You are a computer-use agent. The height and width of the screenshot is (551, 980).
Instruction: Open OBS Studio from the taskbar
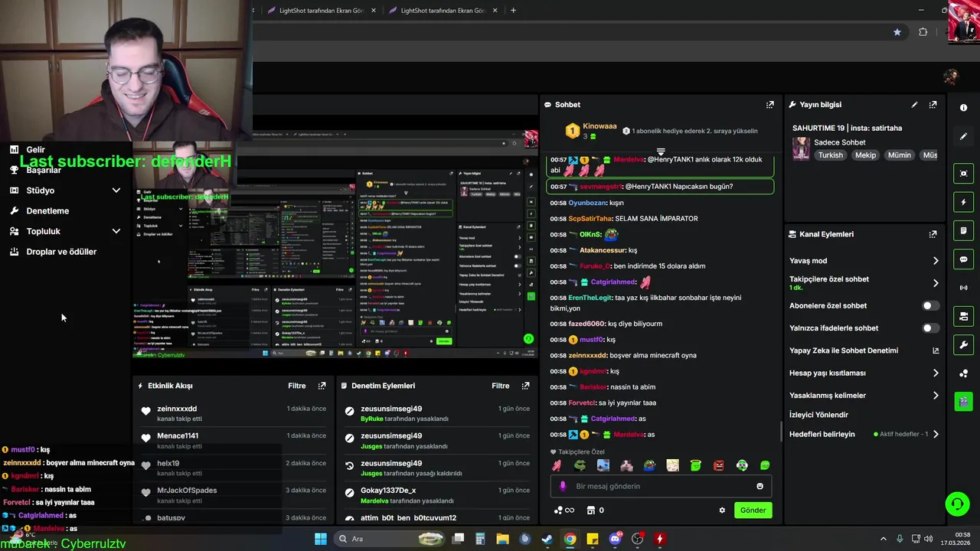637,539
